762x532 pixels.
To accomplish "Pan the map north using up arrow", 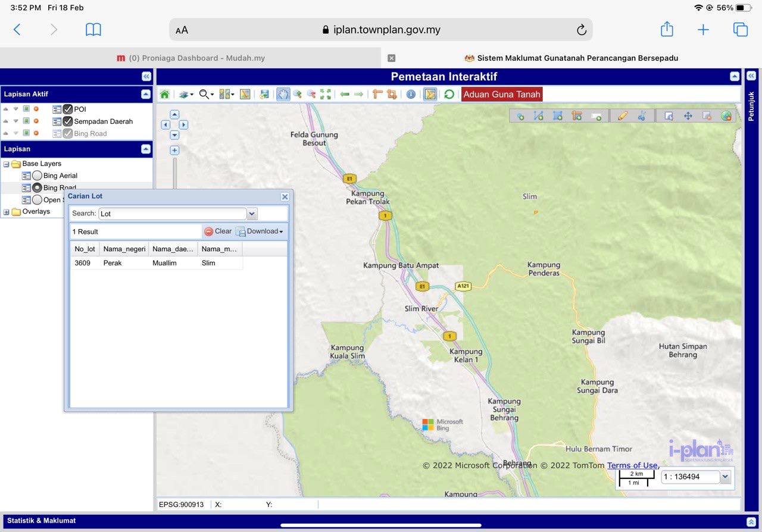I will point(174,115).
